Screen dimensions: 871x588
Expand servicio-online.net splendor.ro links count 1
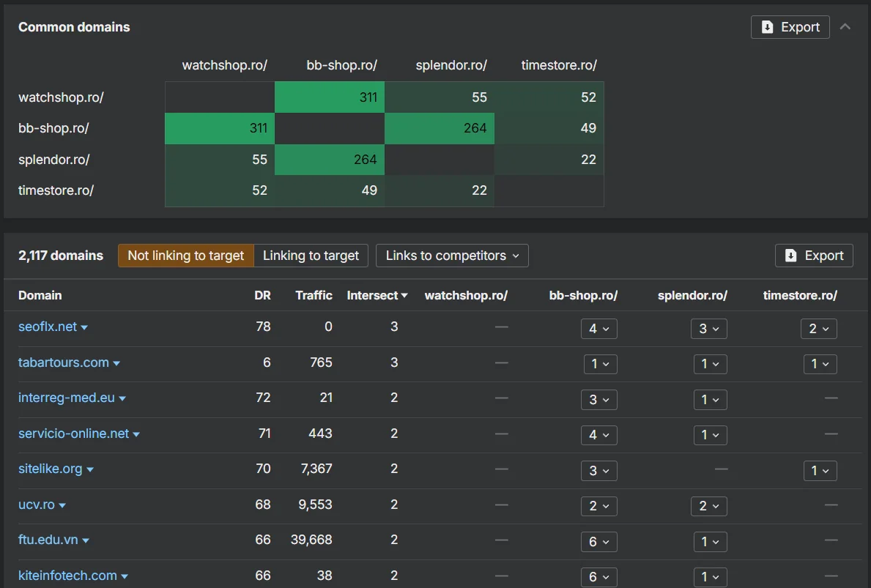pyautogui.click(x=711, y=435)
